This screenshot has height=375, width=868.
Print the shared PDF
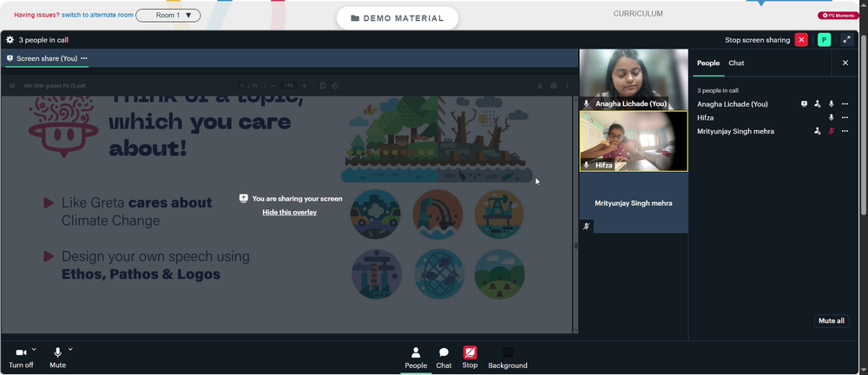553,86
